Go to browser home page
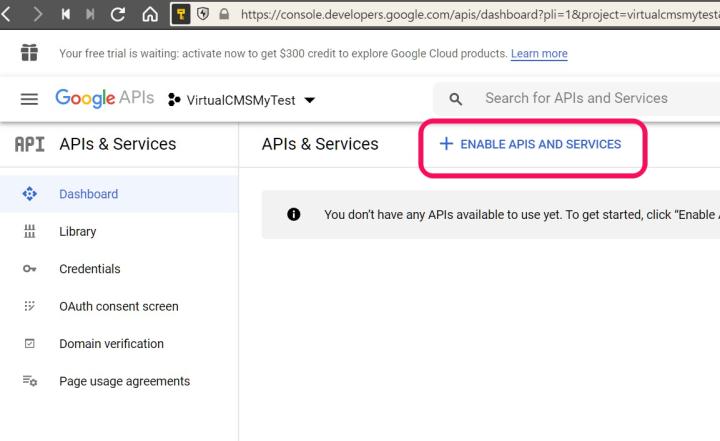This screenshot has height=441, width=720. tap(150, 15)
